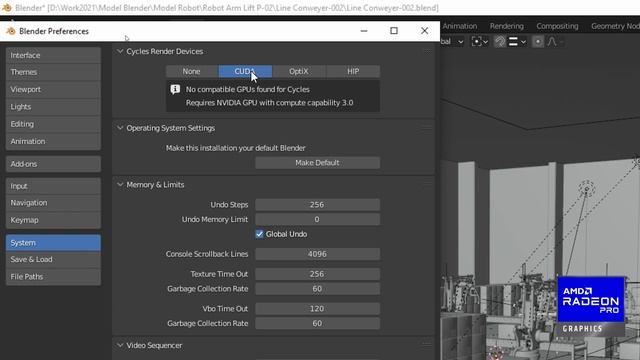Screen dimensions: 640x360
Task: Open the Lights preferences section
Action: click(53, 107)
